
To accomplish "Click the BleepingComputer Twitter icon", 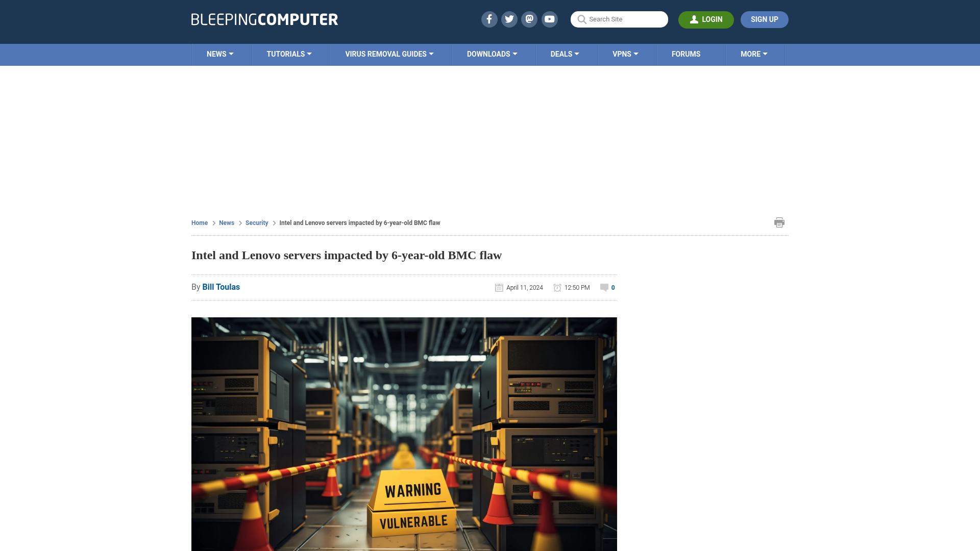I will pyautogui.click(x=509, y=19).
